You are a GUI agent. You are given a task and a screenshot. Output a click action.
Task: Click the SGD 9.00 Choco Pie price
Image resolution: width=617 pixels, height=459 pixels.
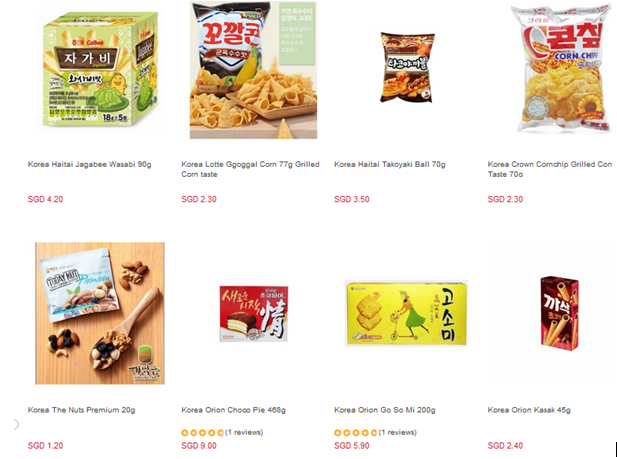click(x=199, y=446)
